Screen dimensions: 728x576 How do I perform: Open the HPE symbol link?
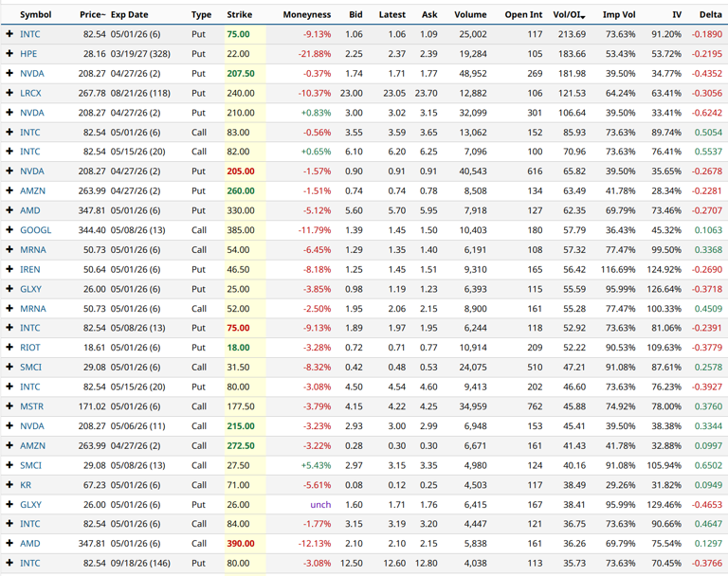click(x=28, y=54)
